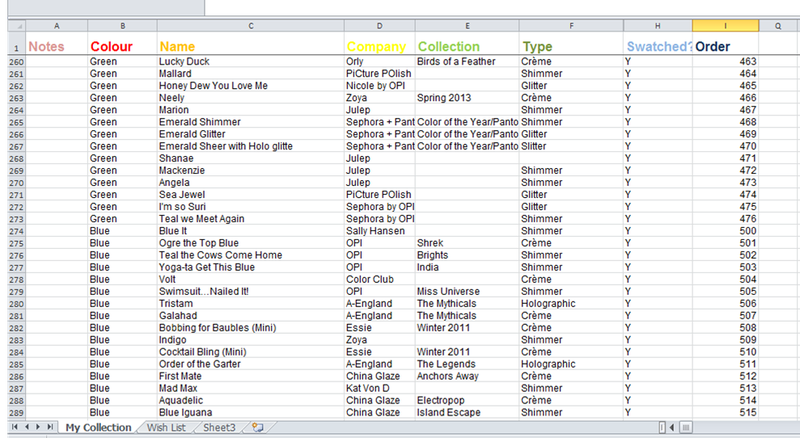The width and height of the screenshot is (800, 438).
Task: Select order number 500 cell
Action: pos(726,231)
